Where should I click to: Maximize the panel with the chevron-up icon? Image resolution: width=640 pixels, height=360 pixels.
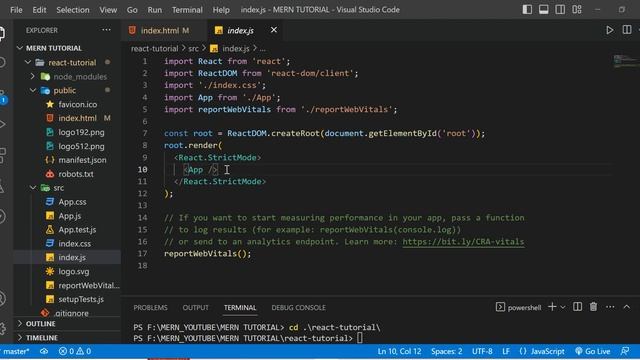[x=627, y=307]
